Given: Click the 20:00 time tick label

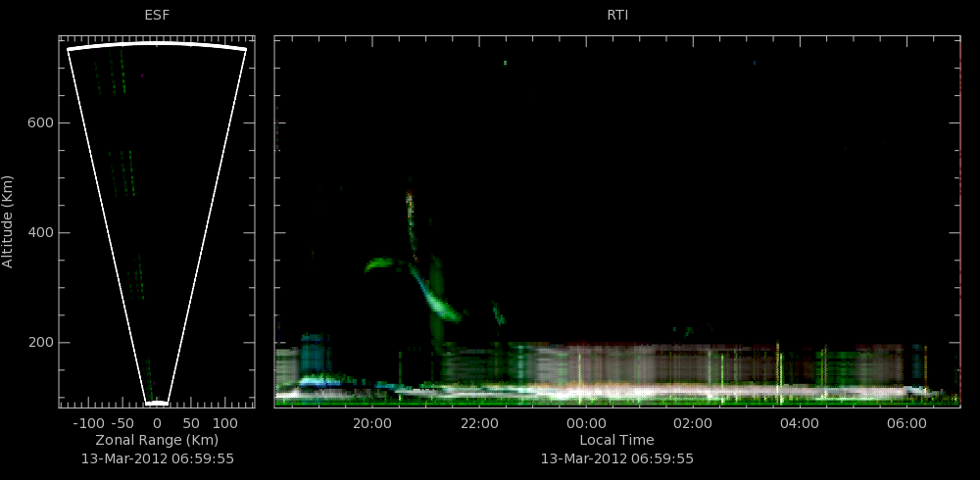Looking at the screenshot, I should pyautogui.click(x=371, y=424).
